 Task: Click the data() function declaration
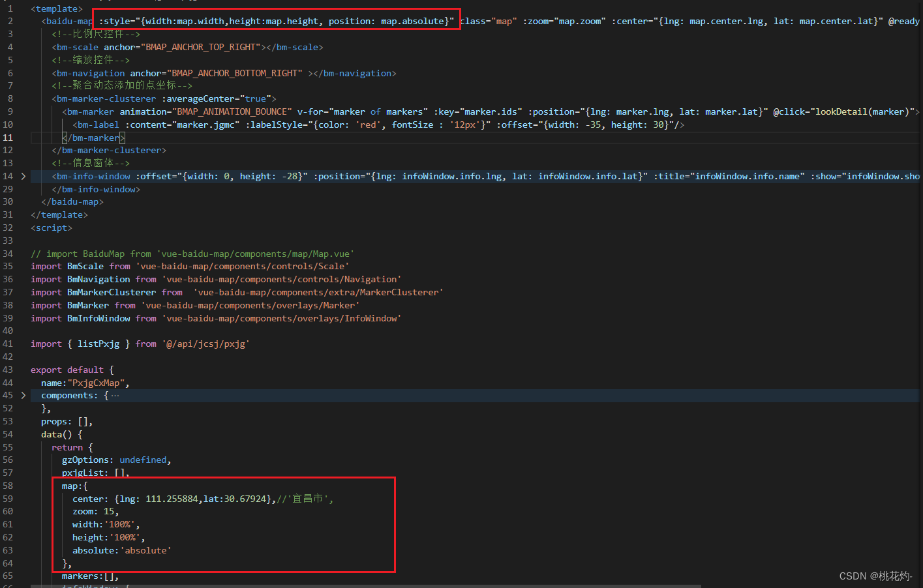point(62,435)
